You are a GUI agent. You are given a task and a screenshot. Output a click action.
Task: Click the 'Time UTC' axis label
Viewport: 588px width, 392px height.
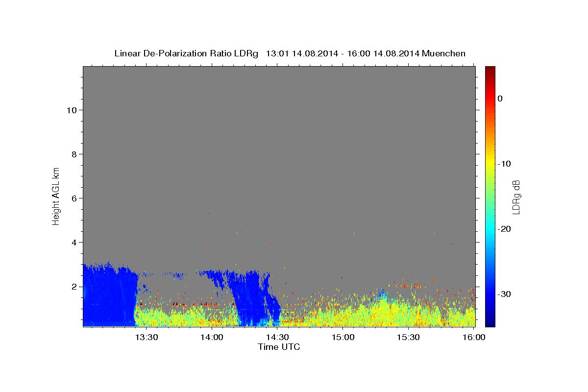pyautogui.click(x=279, y=347)
